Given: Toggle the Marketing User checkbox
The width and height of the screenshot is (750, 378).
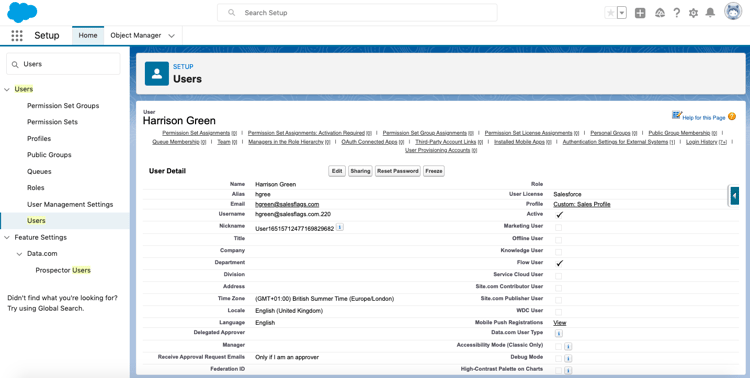Looking at the screenshot, I should click(x=559, y=228).
